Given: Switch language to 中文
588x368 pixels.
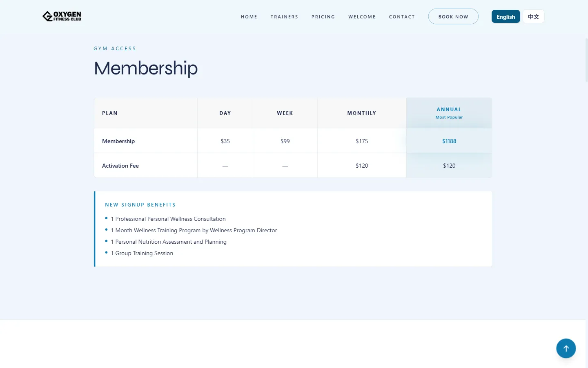Looking at the screenshot, I should (533, 16).
